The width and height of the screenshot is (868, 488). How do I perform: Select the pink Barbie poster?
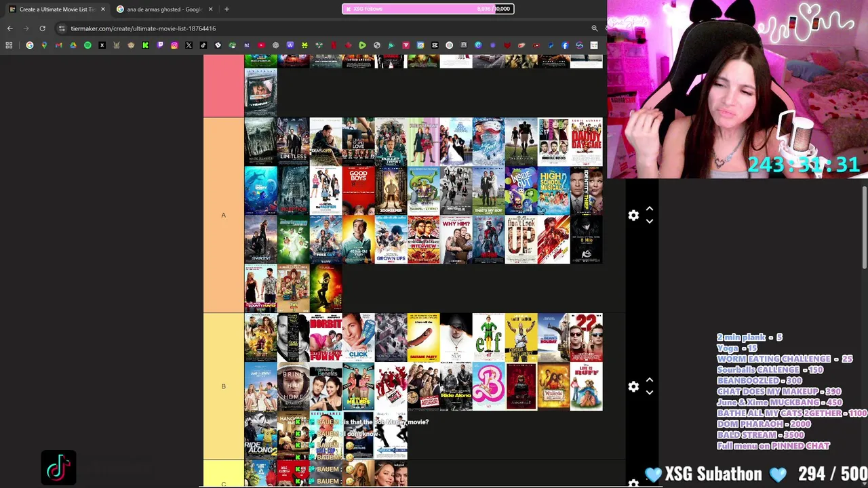coord(488,386)
